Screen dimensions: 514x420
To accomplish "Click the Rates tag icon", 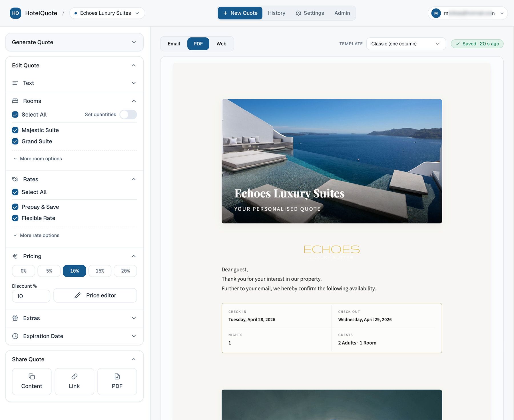I will 15,179.
